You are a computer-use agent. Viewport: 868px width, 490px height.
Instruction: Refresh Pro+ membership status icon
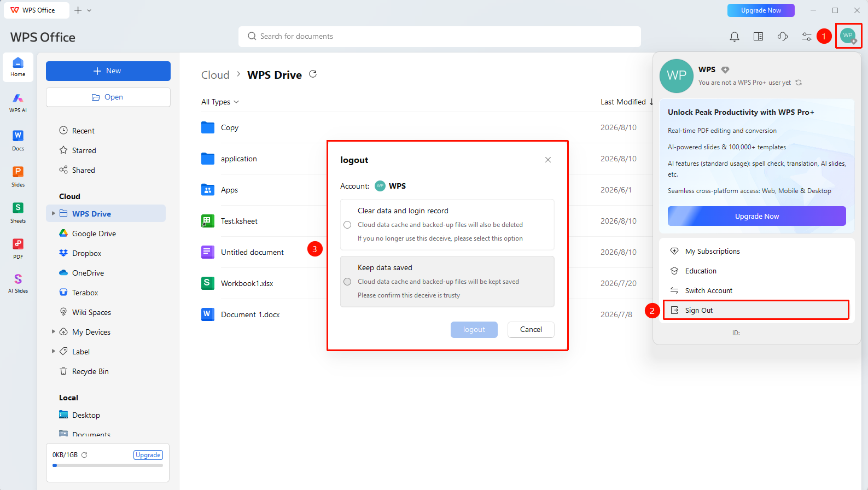pos(799,83)
